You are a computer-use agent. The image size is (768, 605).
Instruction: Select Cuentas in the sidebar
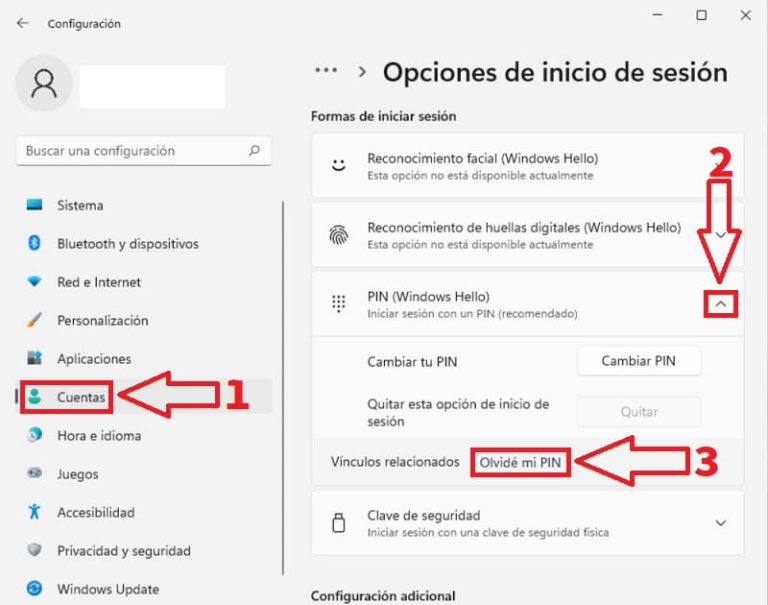(81, 397)
